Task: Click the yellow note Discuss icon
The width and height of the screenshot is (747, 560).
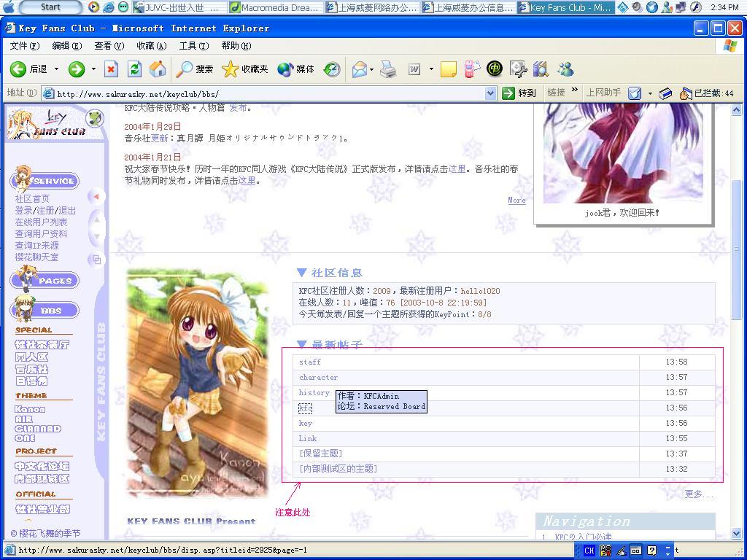Action: coord(449,69)
